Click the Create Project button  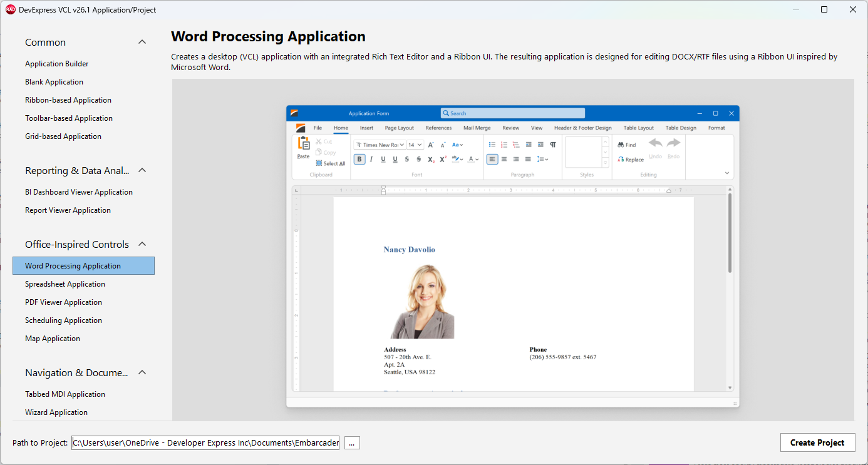[817, 442]
